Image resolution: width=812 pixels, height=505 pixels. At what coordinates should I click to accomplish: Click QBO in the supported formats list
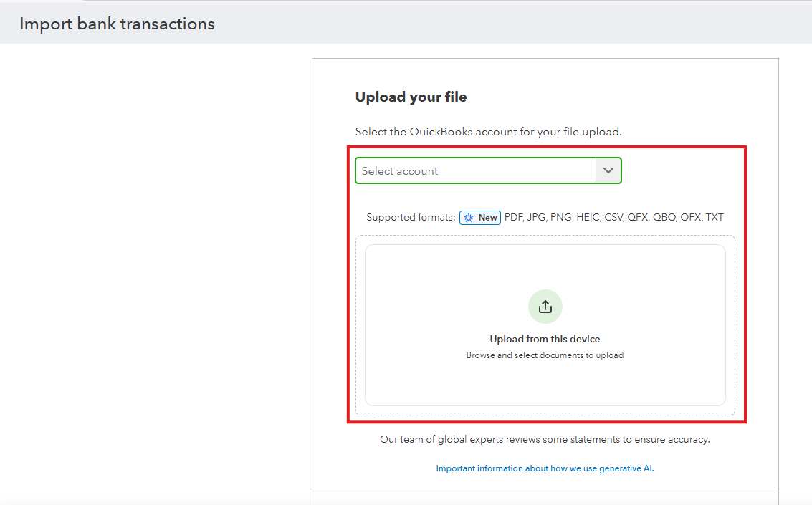(664, 217)
